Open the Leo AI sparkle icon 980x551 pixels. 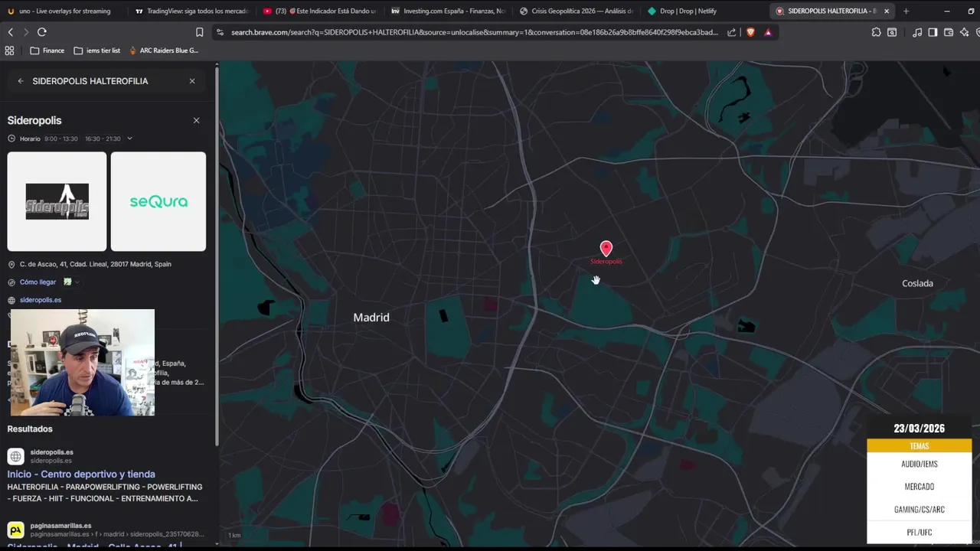[964, 32]
